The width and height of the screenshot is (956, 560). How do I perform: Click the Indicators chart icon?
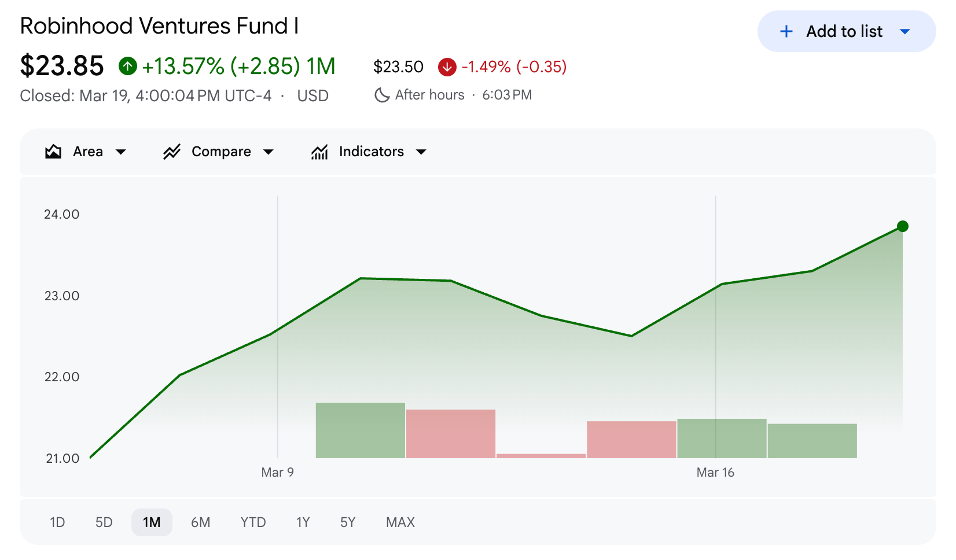tap(319, 152)
